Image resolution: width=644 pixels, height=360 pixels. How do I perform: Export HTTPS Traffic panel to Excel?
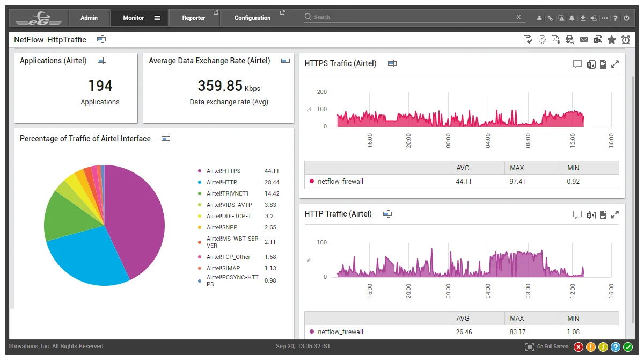pos(591,64)
